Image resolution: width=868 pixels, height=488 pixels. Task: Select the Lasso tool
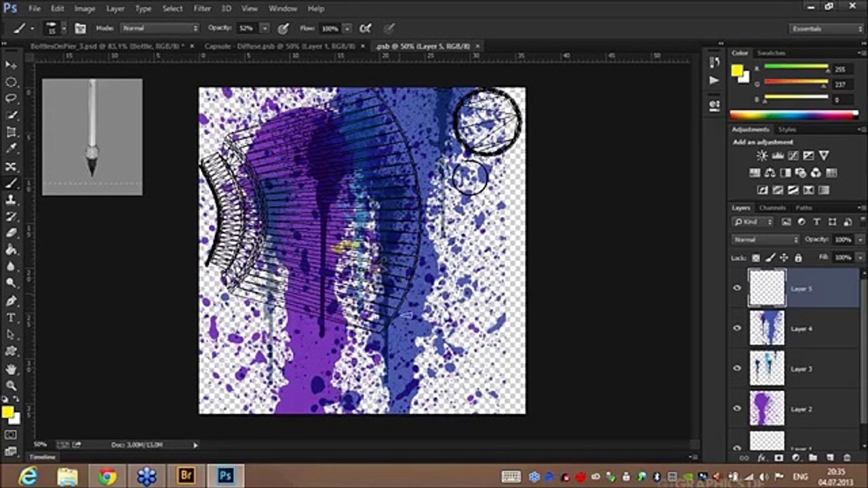click(12, 99)
